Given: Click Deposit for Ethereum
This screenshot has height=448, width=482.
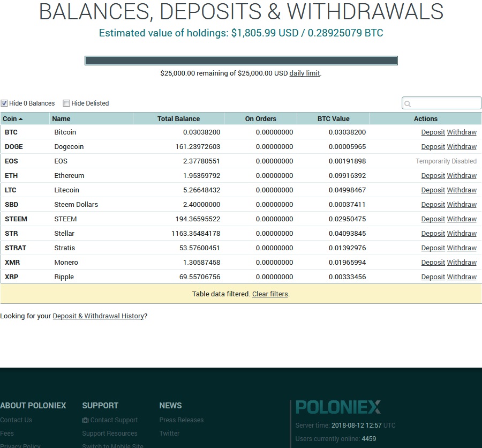Looking at the screenshot, I should coord(433,176).
